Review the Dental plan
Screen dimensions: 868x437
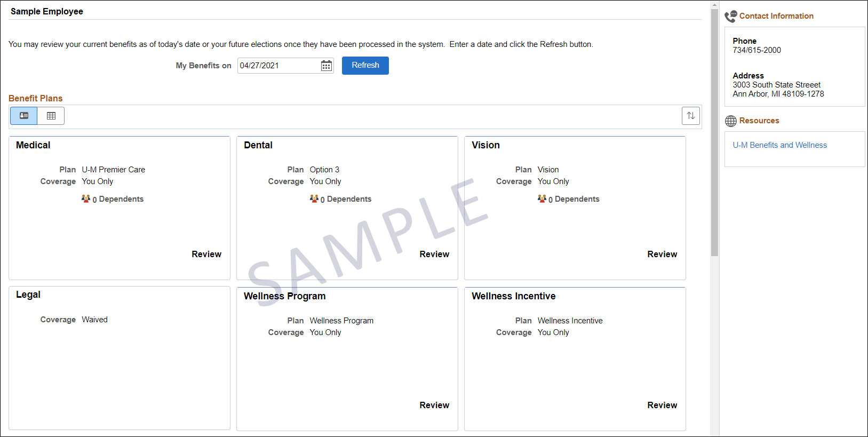pyautogui.click(x=434, y=255)
